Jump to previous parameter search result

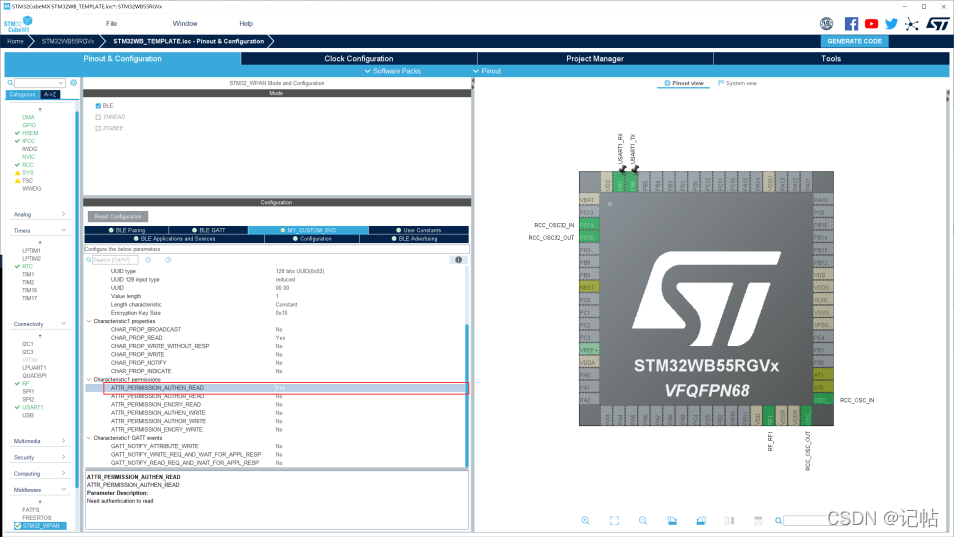point(148,260)
